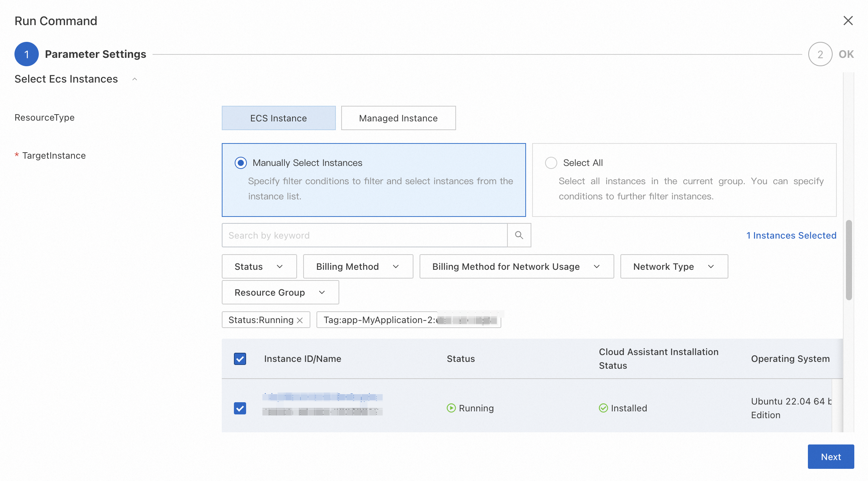Open the 1 Instances Selected link
Screen dimensions: 868x481
(x=791, y=236)
